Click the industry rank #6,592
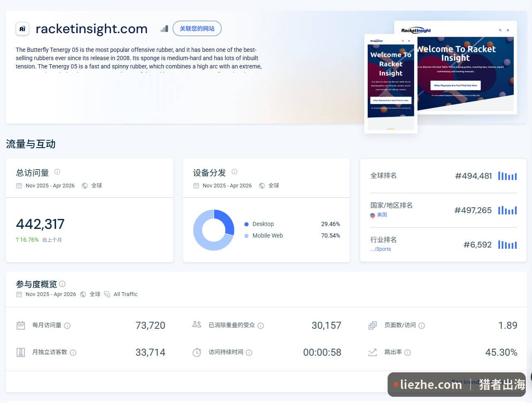 (x=478, y=245)
